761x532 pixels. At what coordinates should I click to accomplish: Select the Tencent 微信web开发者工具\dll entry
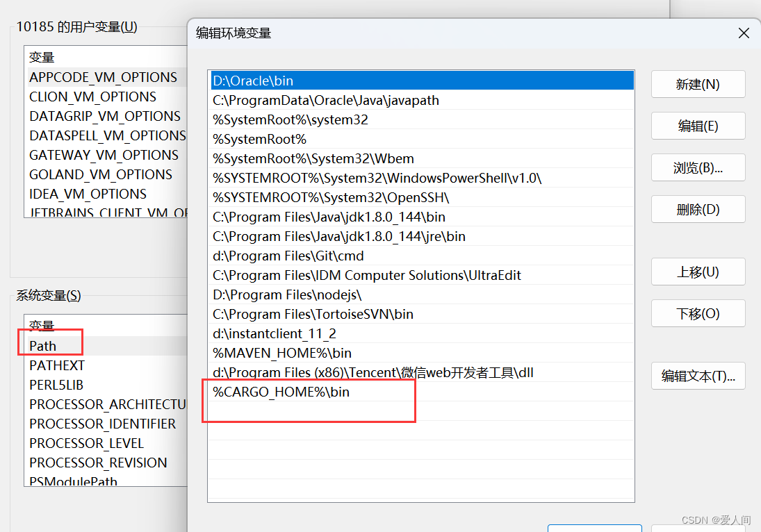click(x=422, y=372)
